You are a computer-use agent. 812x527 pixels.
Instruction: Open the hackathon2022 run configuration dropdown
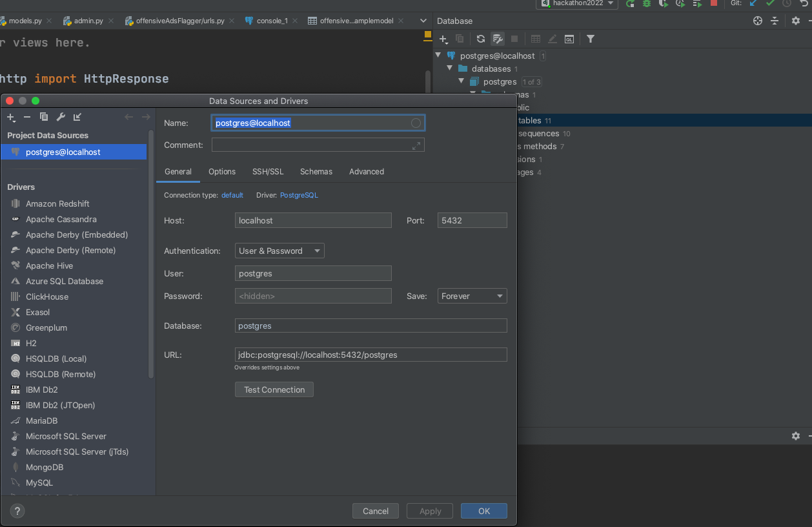pos(576,3)
